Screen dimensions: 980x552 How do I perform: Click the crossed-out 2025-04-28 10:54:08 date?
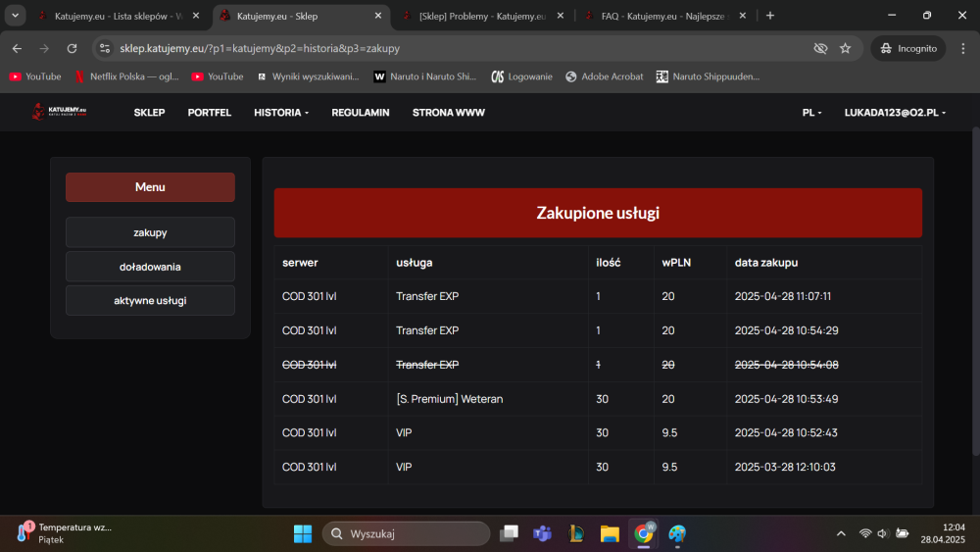pos(786,365)
